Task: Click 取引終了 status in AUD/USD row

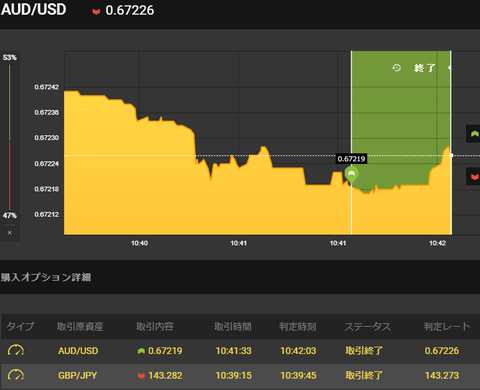Action: tap(364, 351)
